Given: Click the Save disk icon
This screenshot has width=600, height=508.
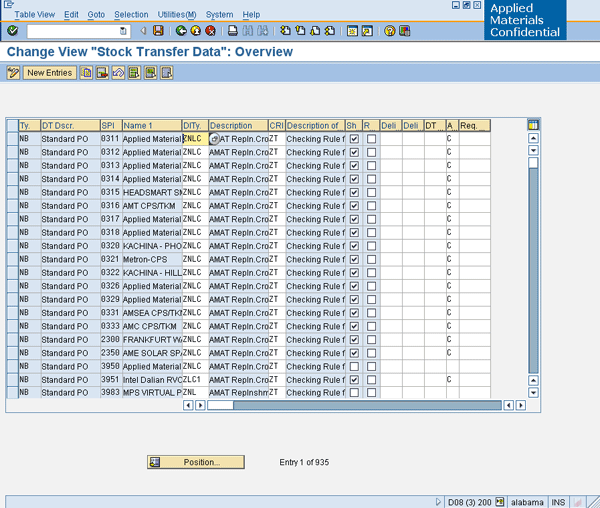Looking at the screenshot, I should pyautogui.click(x=158, y=31).
